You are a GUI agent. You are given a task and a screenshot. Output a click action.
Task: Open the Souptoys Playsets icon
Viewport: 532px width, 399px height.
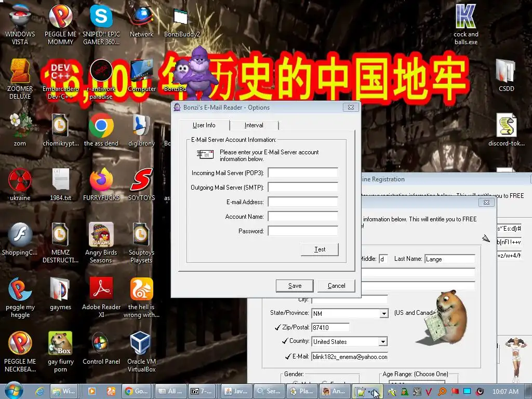[x=141, y=243]
